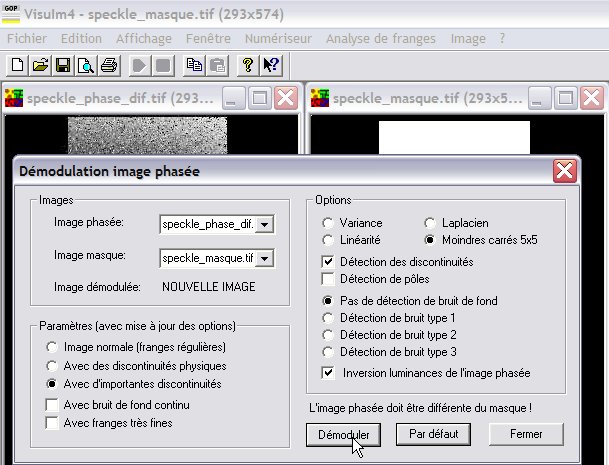Close the speckle_masque.tif window
The image size is (609, 465).
(592, 98)
